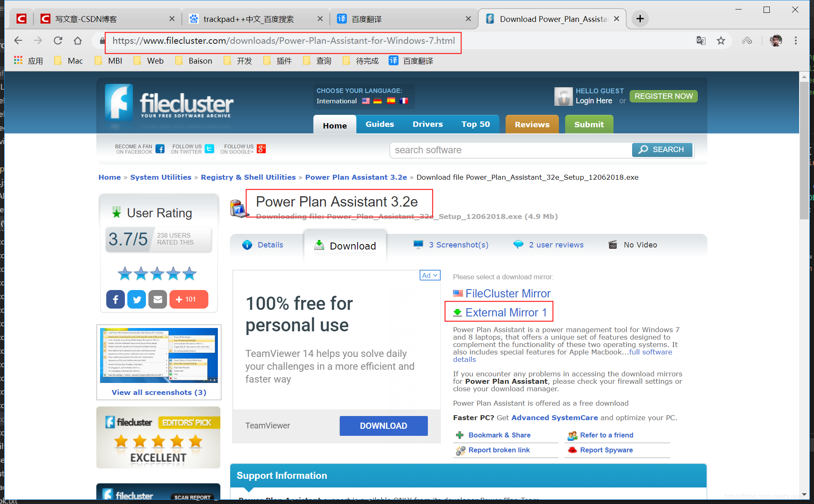Open the Drivers navigation tab

[x=427, y=124]
